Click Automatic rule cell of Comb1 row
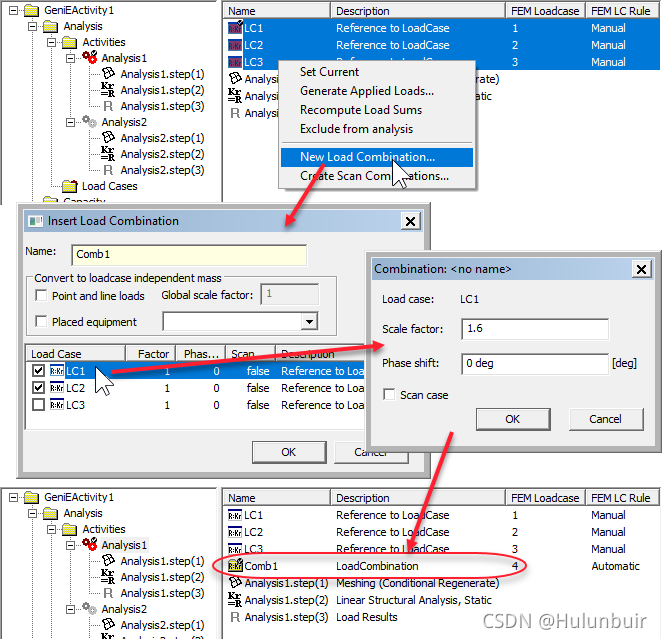Image resolution: width=662 pixels, height=639 pixels. (x=616, y=566)
